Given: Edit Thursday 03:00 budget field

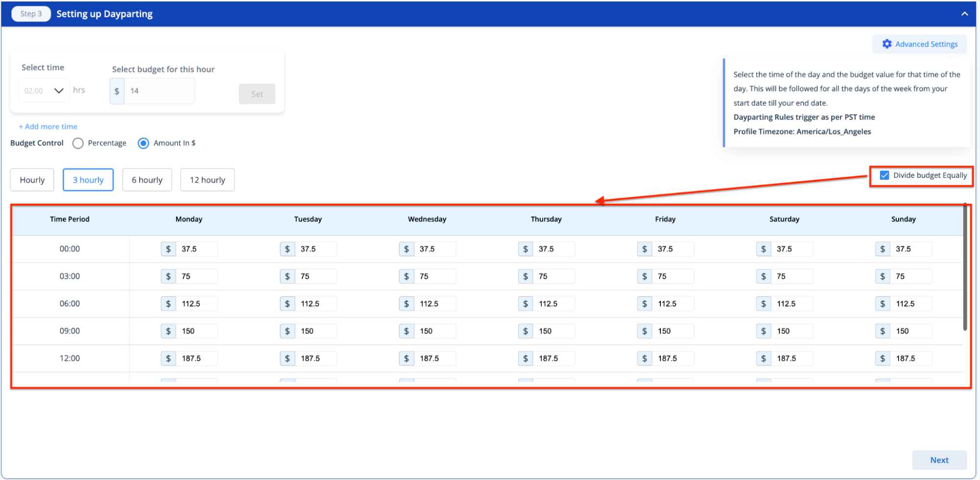Looking at the screenshot, I should (x=554, y=276).
